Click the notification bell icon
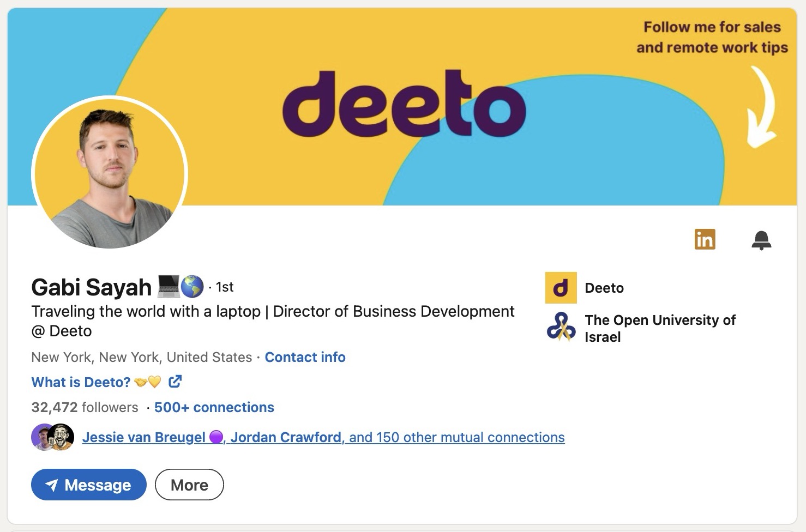The width and height of the screenshot is (806, 532). pyautogui.click(x=761, y=240)
